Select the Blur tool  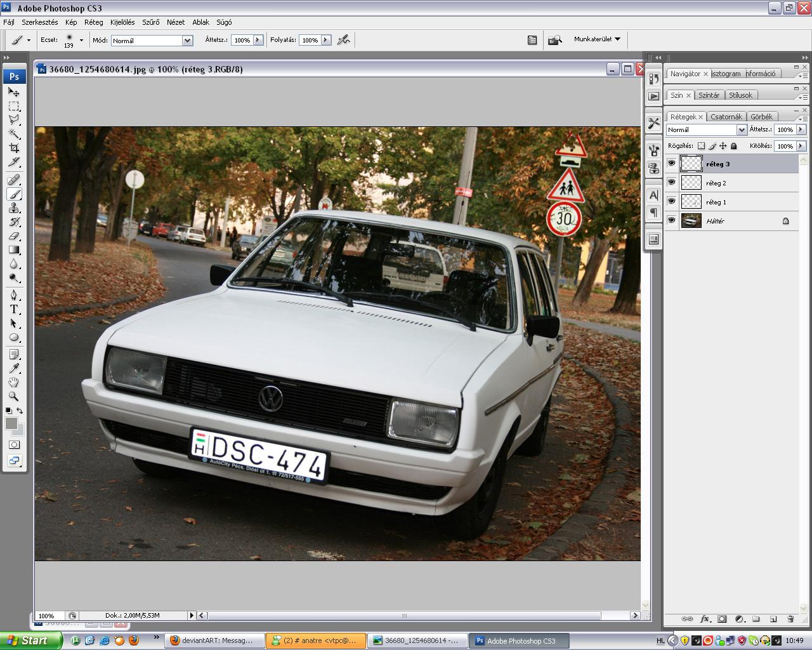click(14, 264)
